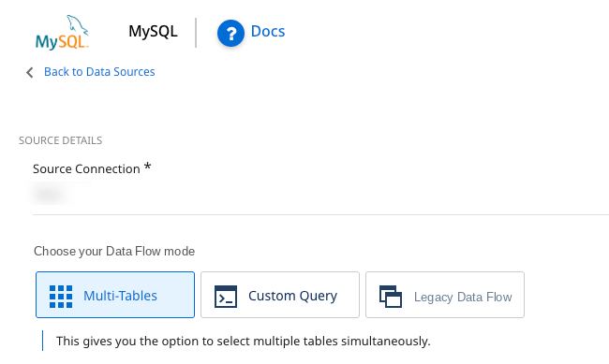Click the multiple tables description text
Screen dimensions: 609x364
(x=244, y=342)
